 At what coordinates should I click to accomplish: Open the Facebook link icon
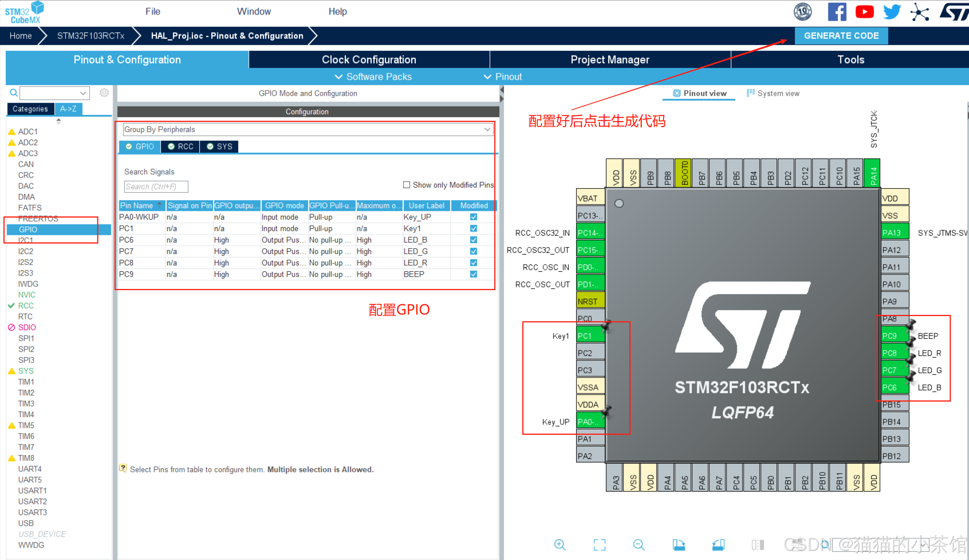(x=837, y=12)
